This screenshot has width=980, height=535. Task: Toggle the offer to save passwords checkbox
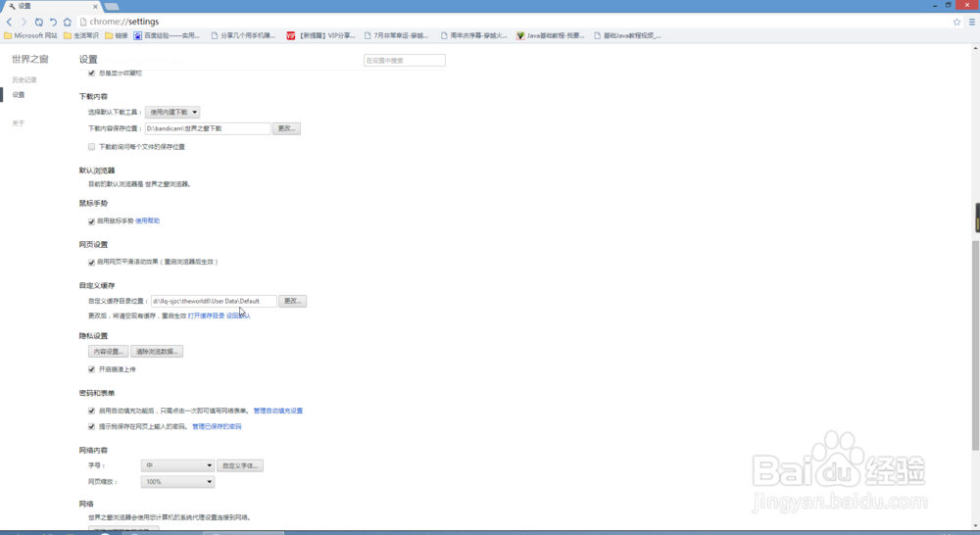pyautogui.click(x=92, y=426)
